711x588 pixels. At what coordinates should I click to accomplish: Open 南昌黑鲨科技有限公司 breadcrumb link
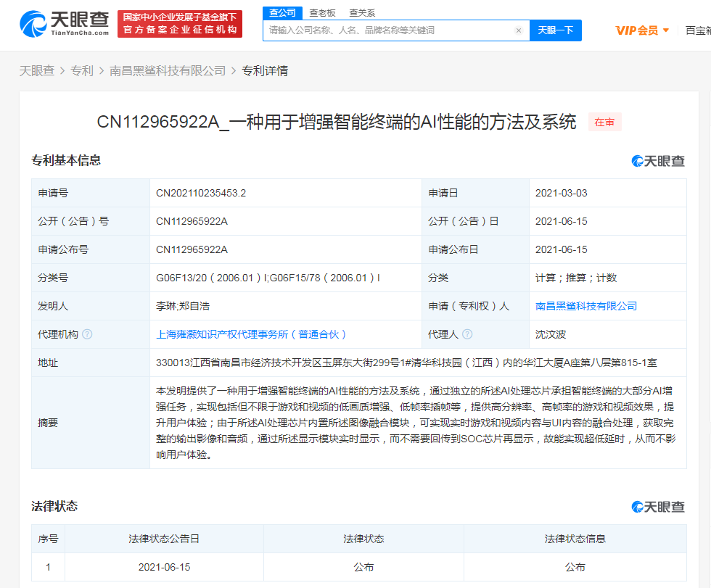coord(168,71)
